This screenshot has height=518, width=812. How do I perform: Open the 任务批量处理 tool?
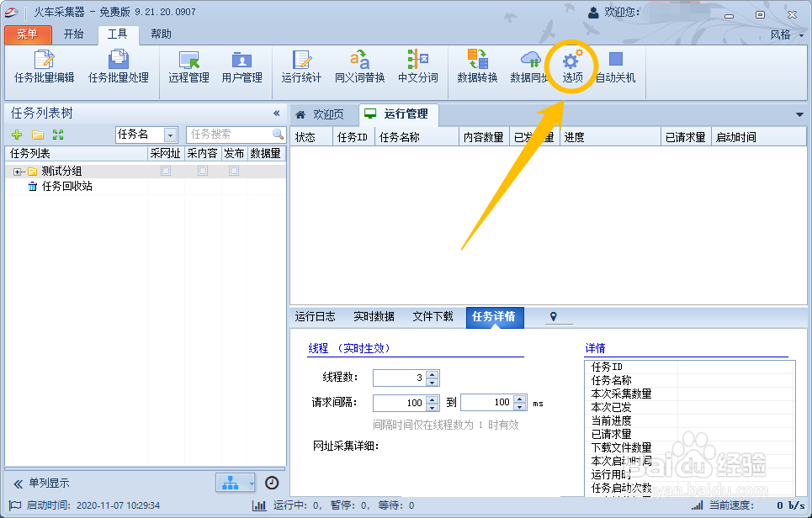(119, 67)
